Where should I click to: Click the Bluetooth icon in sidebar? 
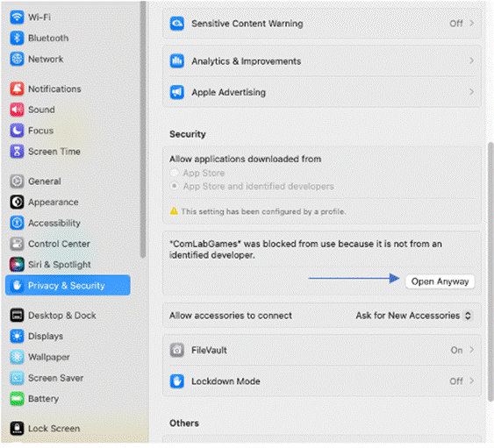17,38
